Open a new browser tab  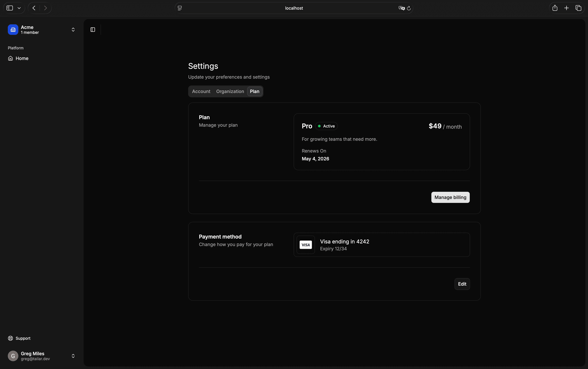(567, 8)
